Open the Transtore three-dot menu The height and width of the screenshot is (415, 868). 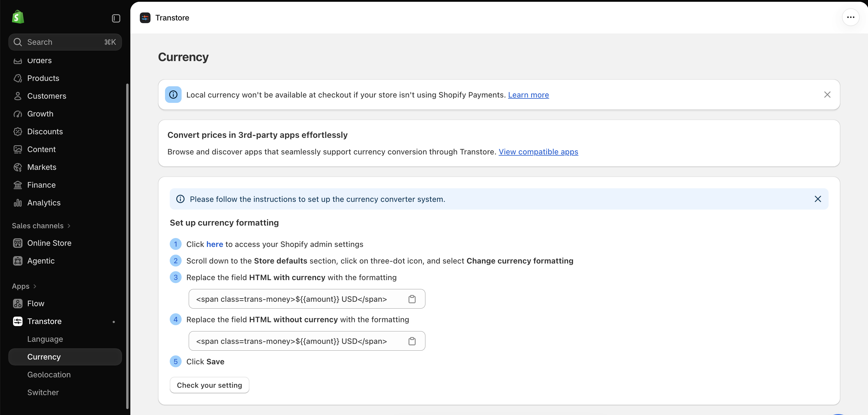(x=851, y=17)
